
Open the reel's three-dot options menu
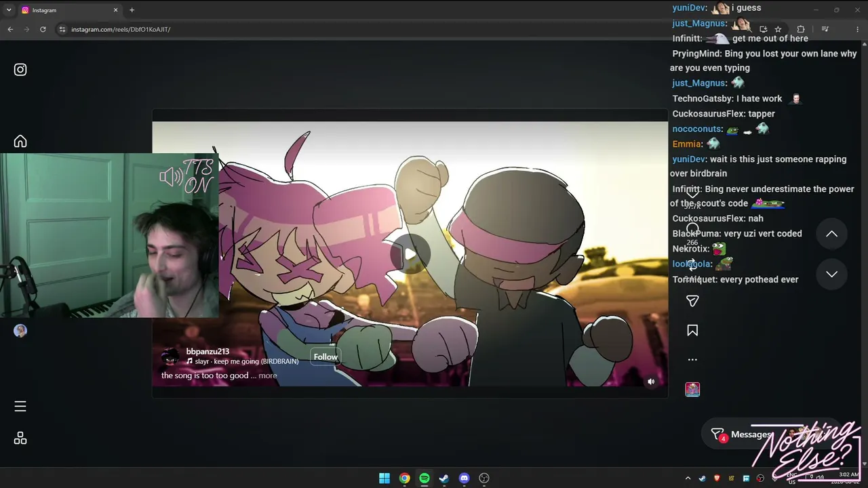point(692,360)
